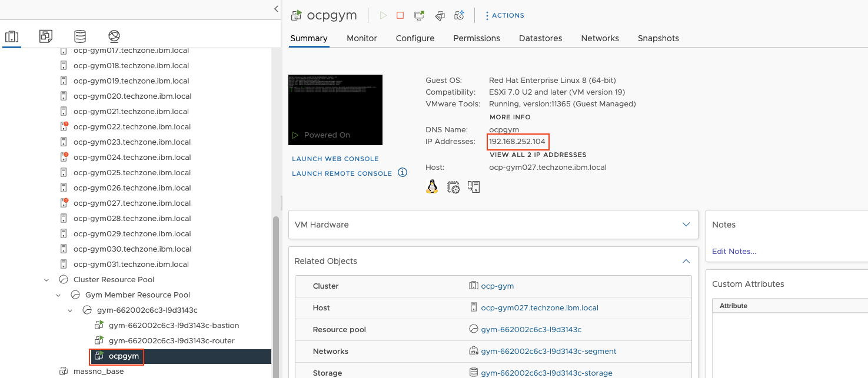Open gym-662002c6c3-l9d3143c-storage link
Viewport: 868px width, 378px height.
click(x=547, y=373)
